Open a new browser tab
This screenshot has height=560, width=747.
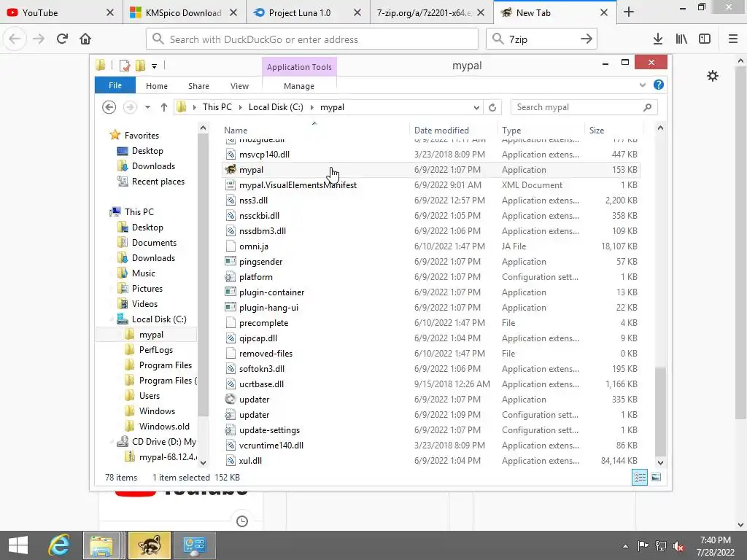(629, 12)
